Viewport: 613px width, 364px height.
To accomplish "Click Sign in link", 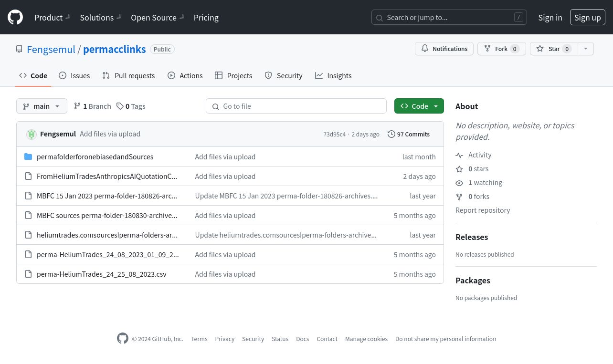I will [x=550, y=18].
